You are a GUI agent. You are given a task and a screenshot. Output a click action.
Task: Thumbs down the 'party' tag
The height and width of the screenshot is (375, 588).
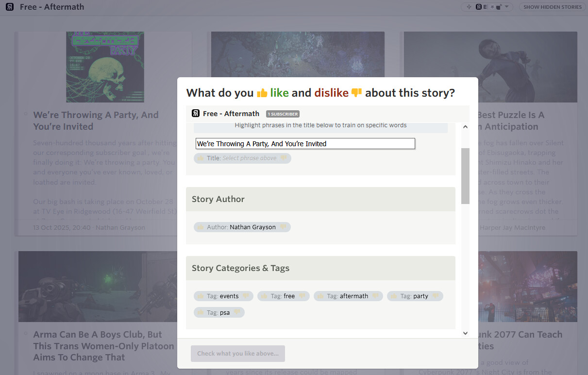point(436,296)
